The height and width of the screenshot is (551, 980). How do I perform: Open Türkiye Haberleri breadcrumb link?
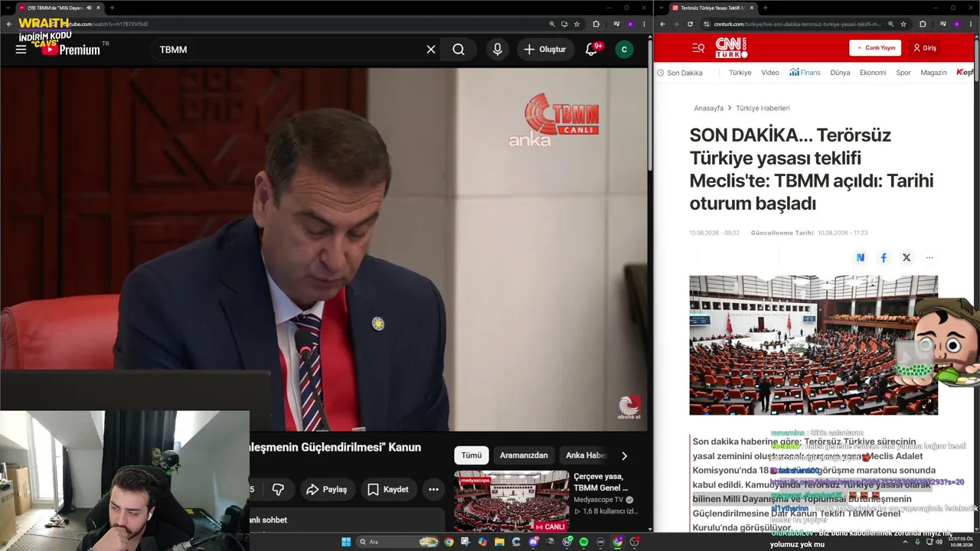pyautogui.click(x=763, y=108)
